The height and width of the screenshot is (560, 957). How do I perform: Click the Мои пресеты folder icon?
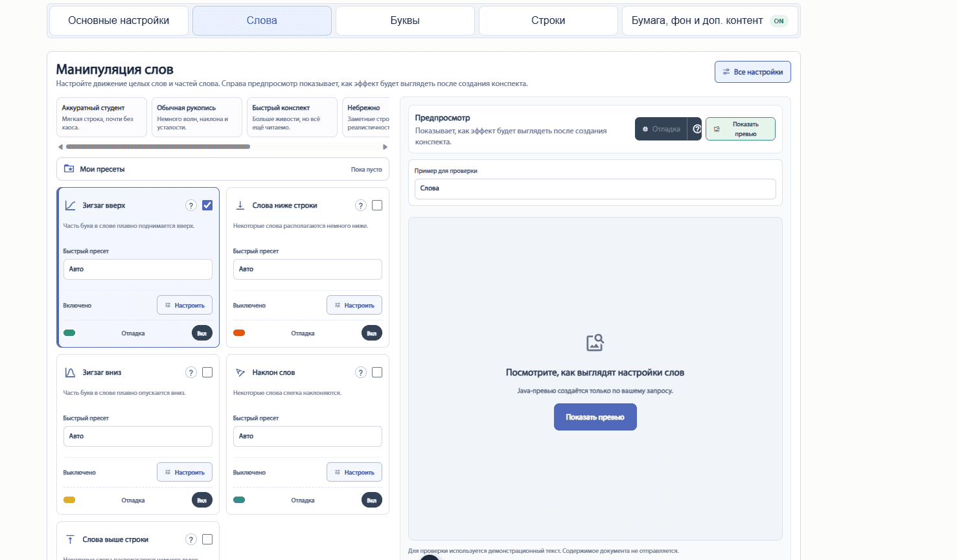(69, 169)
